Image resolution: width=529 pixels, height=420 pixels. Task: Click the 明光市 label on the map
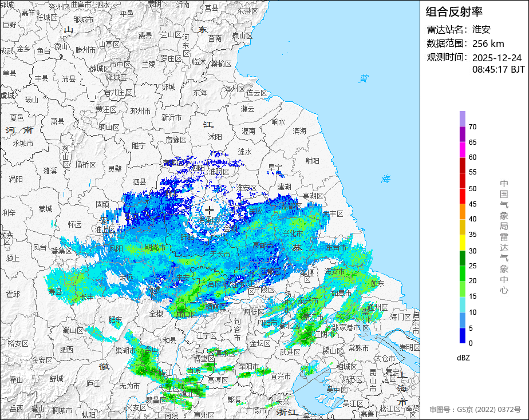pos(155,247)
